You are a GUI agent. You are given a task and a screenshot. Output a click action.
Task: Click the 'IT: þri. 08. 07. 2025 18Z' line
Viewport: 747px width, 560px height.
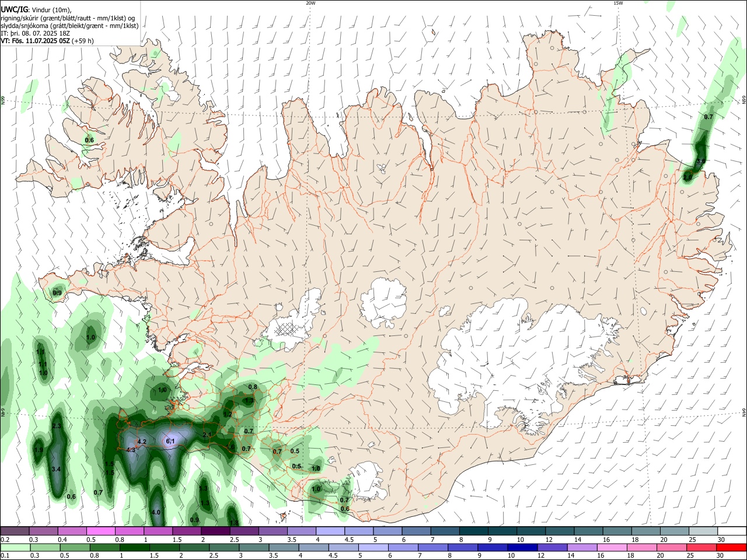pos(36,33)
